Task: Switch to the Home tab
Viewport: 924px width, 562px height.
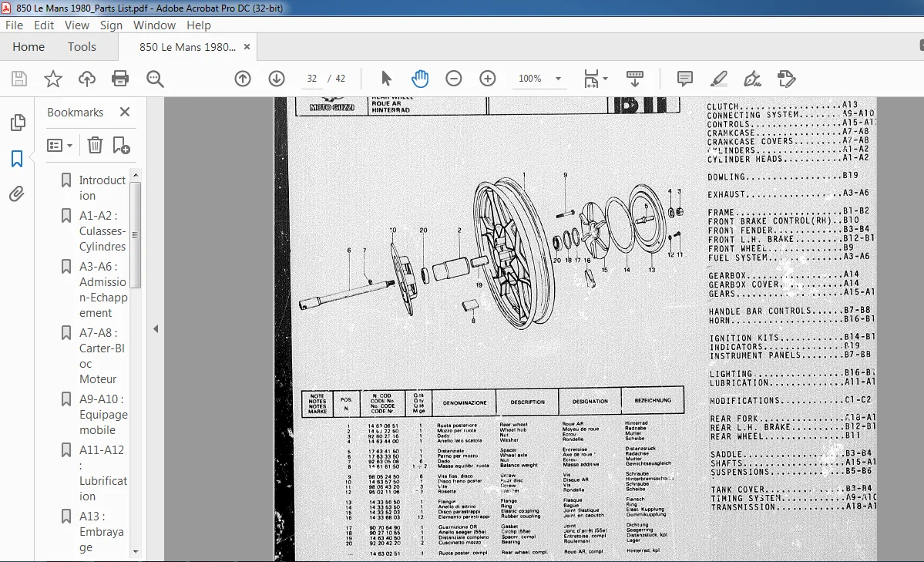Action: click(x=29, y=46)
